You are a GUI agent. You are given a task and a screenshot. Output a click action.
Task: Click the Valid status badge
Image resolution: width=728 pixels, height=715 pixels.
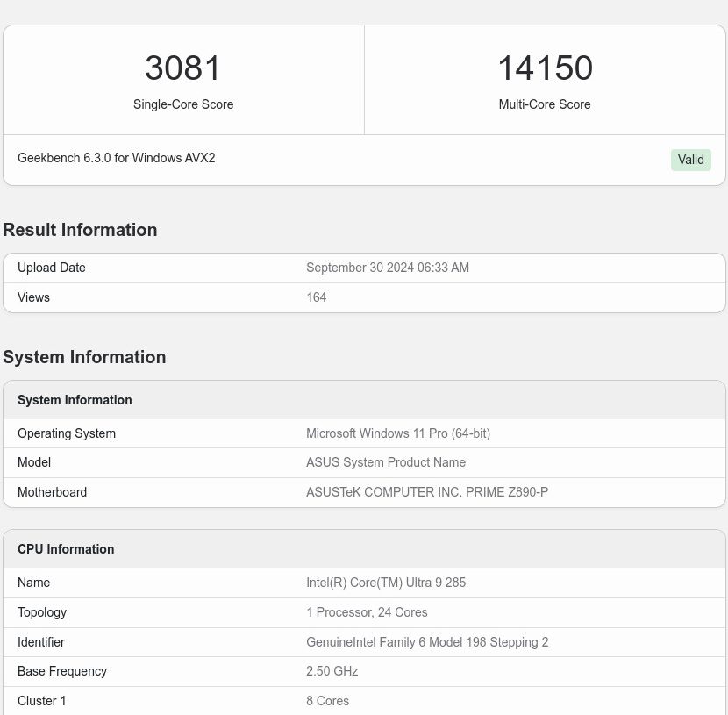690,160
